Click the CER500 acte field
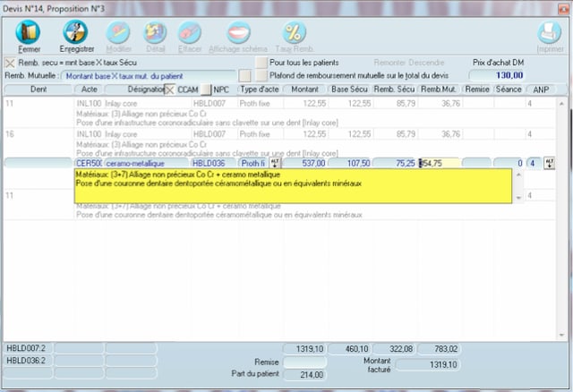Viewport: 573px width, 392px height. [89, 163]
